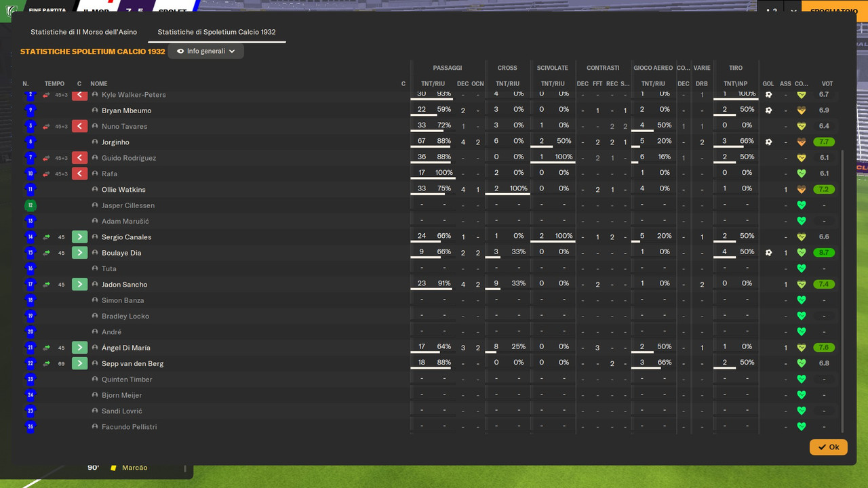Click Jadon Sancho's 7.4 rating
Screen dimensions: 868x488
[x=824, y=284]
